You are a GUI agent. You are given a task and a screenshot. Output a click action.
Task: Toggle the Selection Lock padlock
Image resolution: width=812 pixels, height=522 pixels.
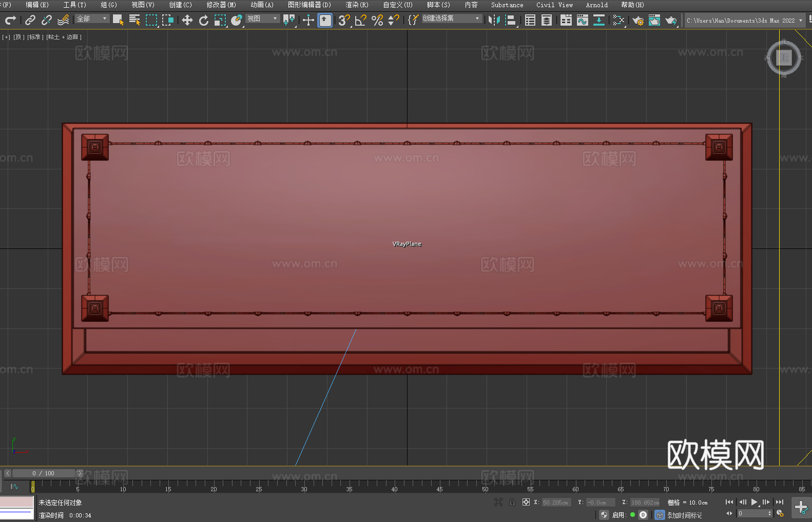tap(512, 502)
